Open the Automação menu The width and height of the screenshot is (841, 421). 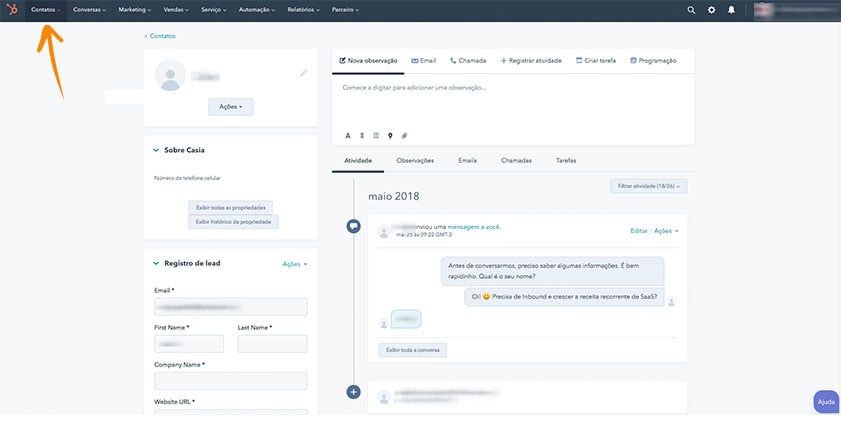[257, 10]
